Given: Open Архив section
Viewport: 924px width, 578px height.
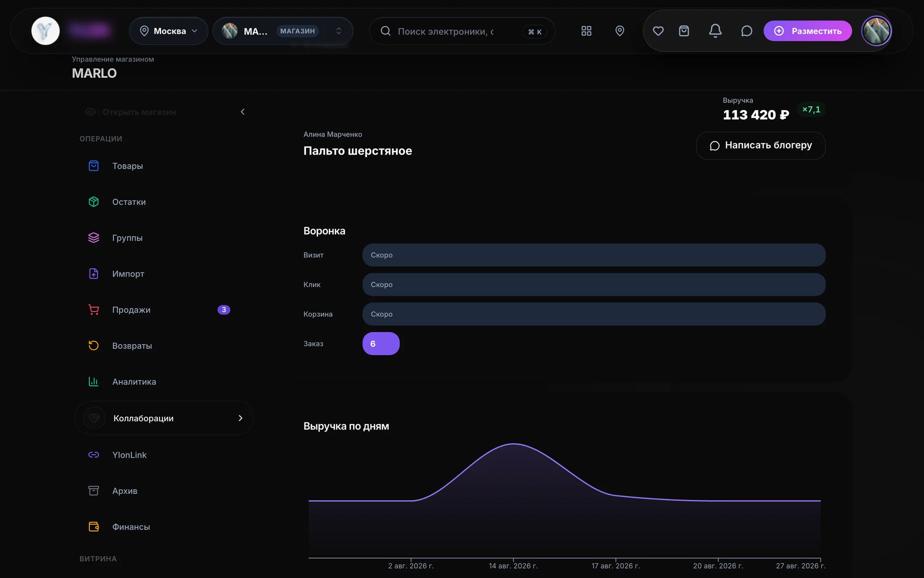Looking at the screenshot, I should [x=164, y=491].
